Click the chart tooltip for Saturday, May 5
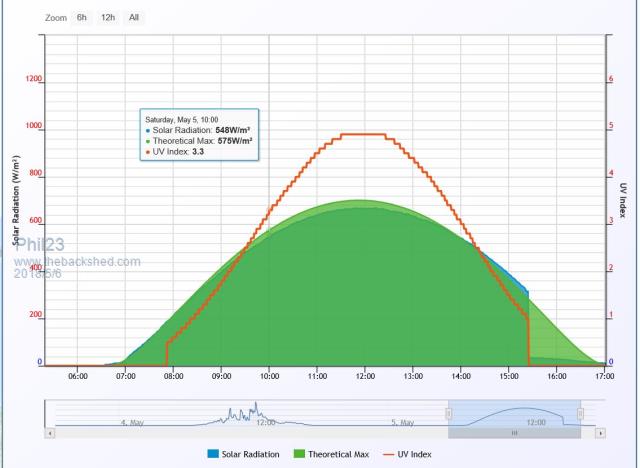Screen dimensions: 640x468 (199, 134)
